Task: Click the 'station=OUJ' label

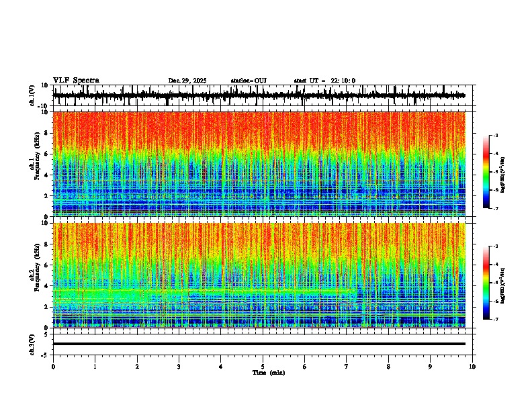Action: pyautogui.click(x=249, y=81)
